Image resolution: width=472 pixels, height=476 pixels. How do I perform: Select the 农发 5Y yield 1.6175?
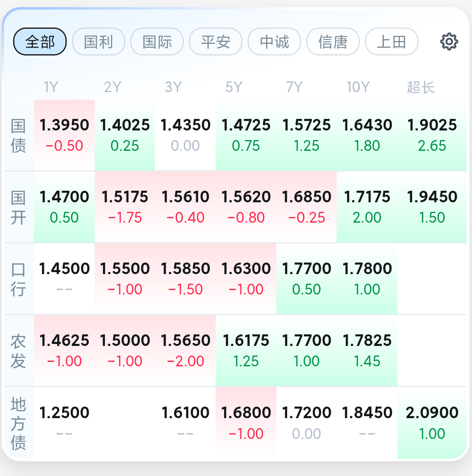(246, 351)
